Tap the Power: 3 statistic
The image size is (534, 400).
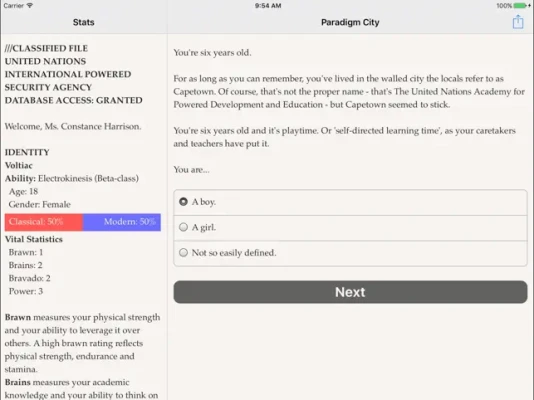[26, 291]
